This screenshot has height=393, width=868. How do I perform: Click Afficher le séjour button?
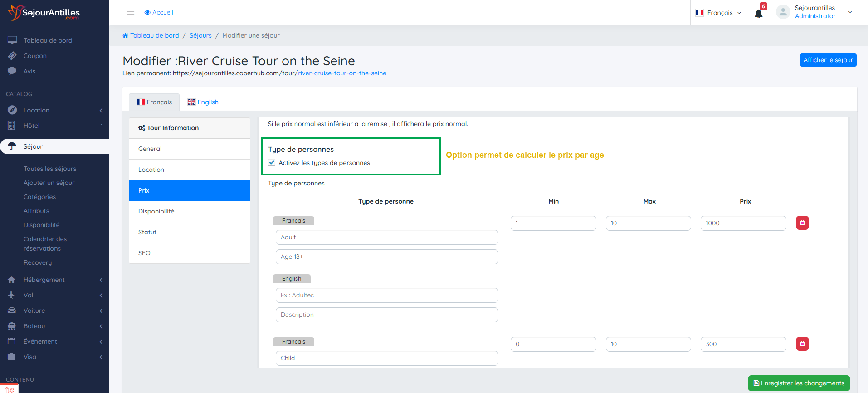pos(828,60)
